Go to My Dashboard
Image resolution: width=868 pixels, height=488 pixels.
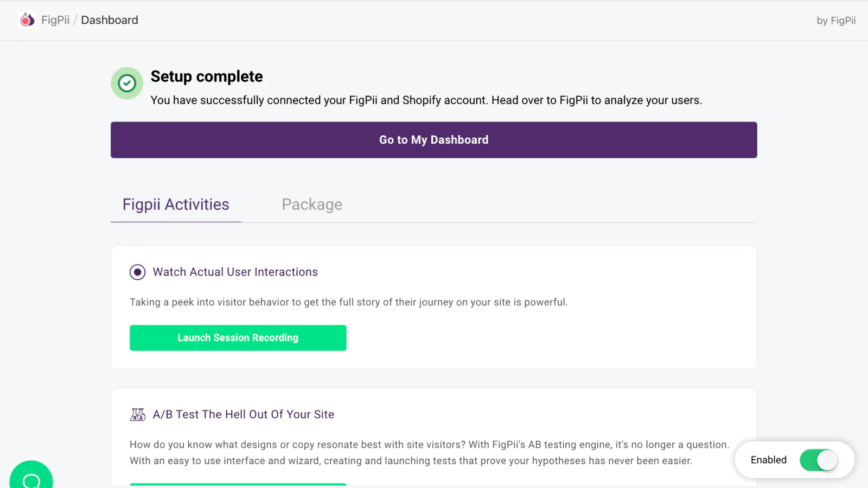click(x=434, y=140)
